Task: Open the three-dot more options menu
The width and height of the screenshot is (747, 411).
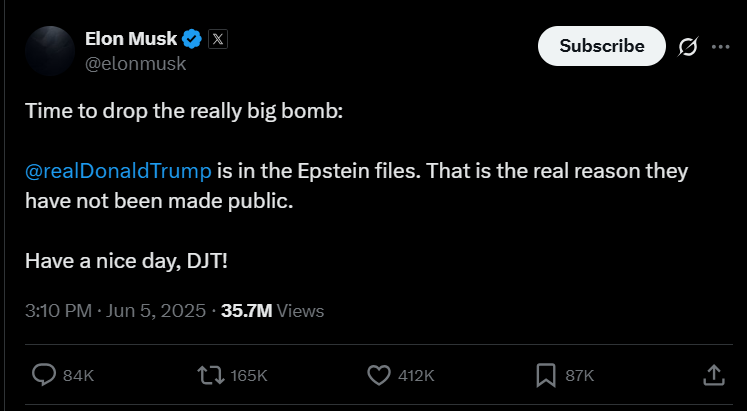Action: coord(720,47)
